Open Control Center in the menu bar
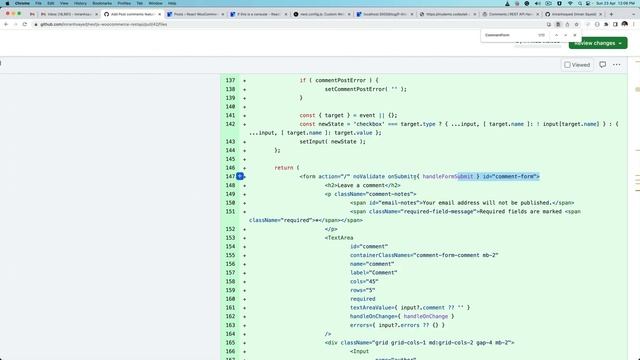Viewport: 640px width, 360px height. (588, 3)
